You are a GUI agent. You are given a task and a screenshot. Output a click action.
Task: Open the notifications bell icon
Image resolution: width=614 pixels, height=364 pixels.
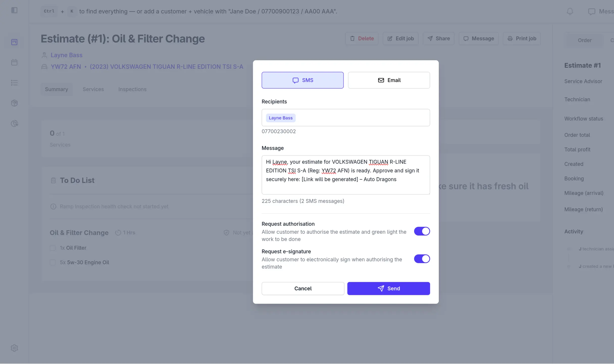tap(570, 11)
